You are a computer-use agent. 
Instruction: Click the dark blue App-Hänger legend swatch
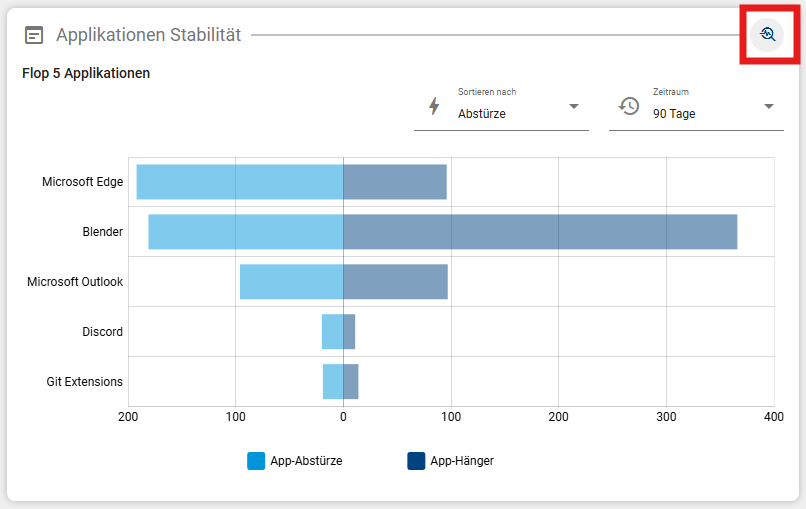[416, 461]
